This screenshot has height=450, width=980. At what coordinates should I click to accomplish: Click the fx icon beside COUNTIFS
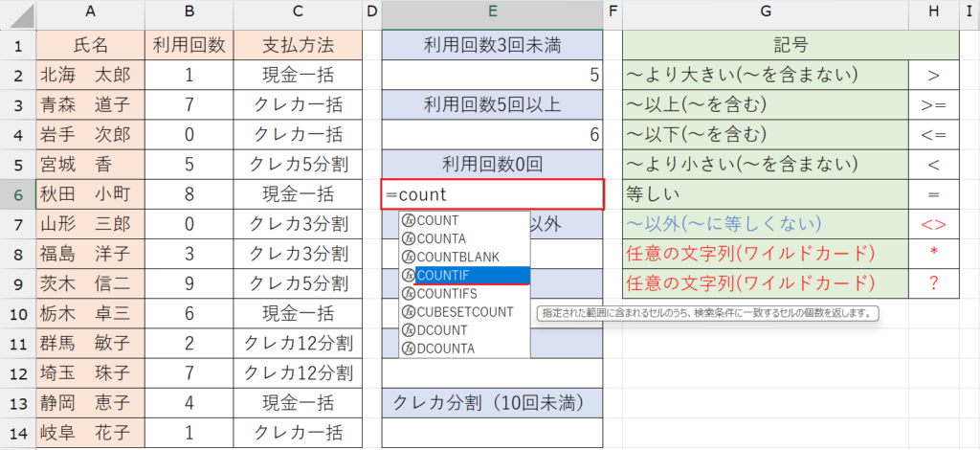click(x=409, y=293)
